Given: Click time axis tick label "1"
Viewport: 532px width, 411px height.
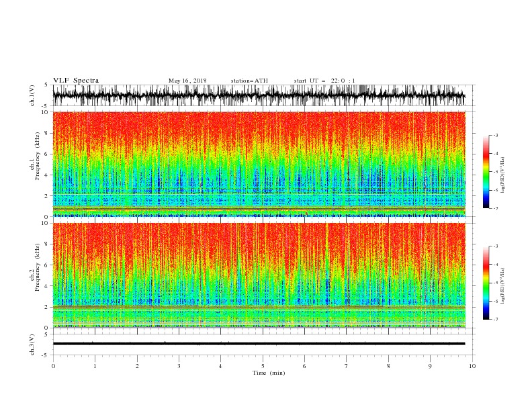Looking at the screenshot, I should [x=95, y=366].
